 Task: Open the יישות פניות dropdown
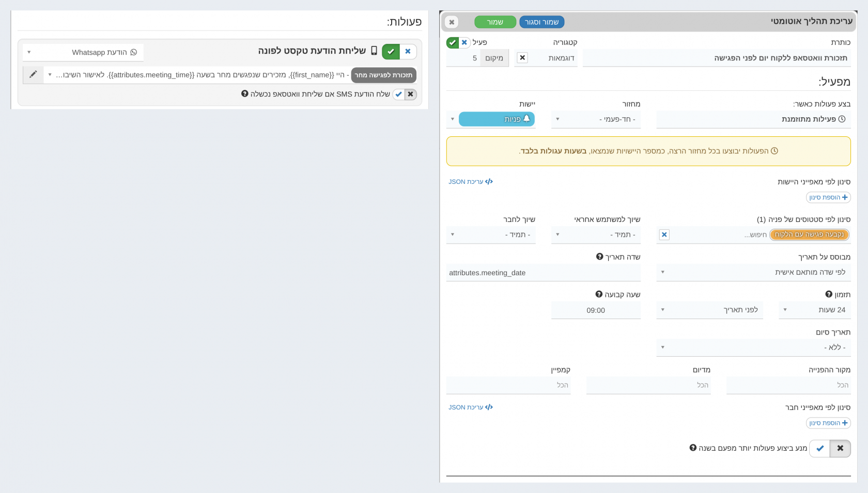pos(491,119)
